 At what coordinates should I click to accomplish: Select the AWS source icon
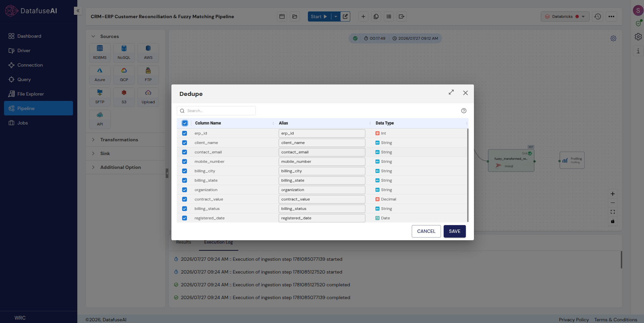coord(148,52)
